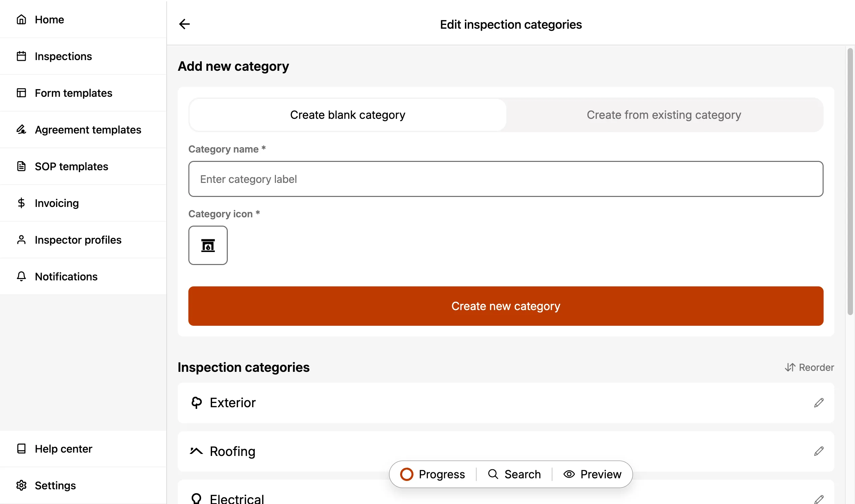Viewport: 855px width, 504px height.
Task: Click the Inspector profiles person icon
Action: pyautogui.click(x=21, y=239)
